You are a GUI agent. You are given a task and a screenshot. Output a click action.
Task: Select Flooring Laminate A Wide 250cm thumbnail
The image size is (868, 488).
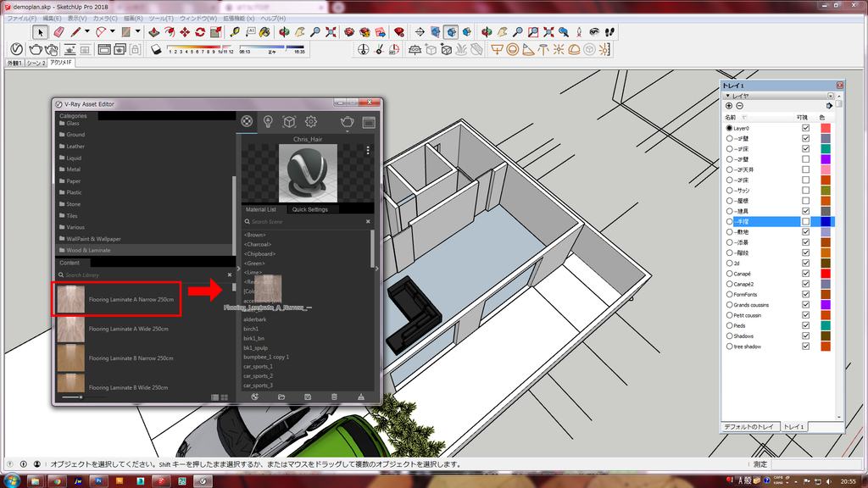(x=71, y=329)
